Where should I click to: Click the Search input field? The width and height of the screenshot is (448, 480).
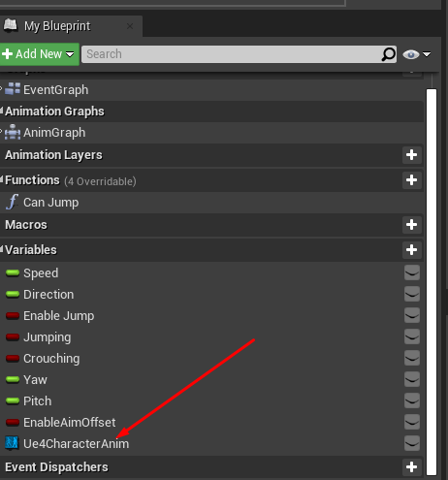(231, 54)
